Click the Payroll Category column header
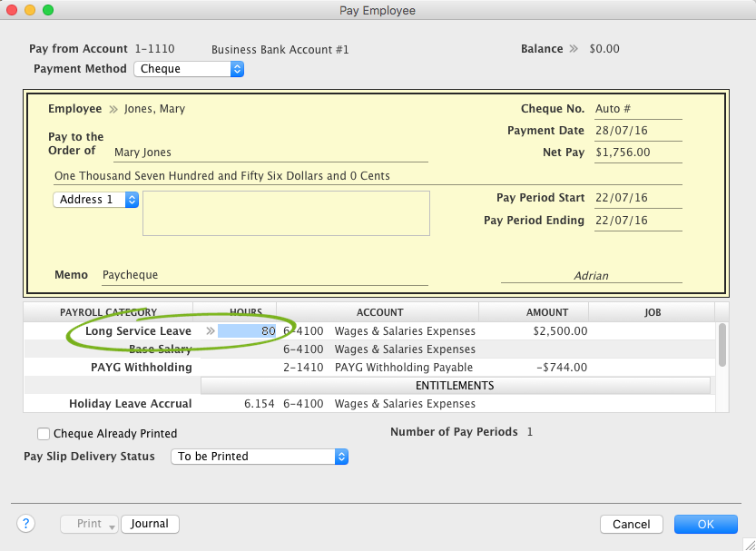Screen dimensions: 756x551 click(x=108, y=312)
